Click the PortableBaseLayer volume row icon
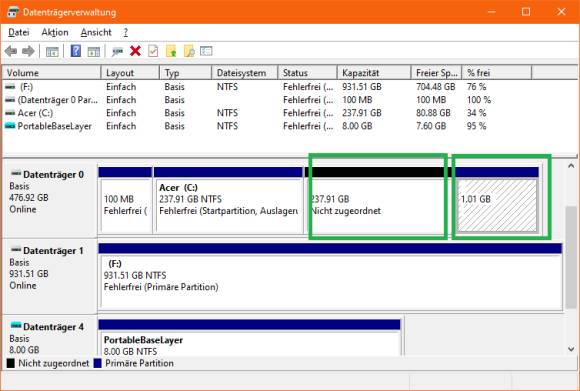Screen dimensions: 580x391 (10, 126)
